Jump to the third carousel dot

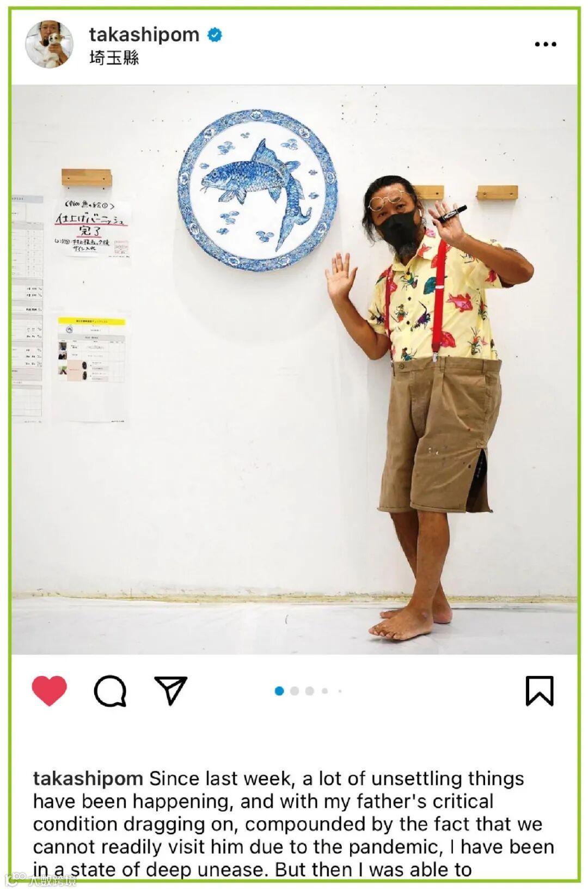[310, 691]
